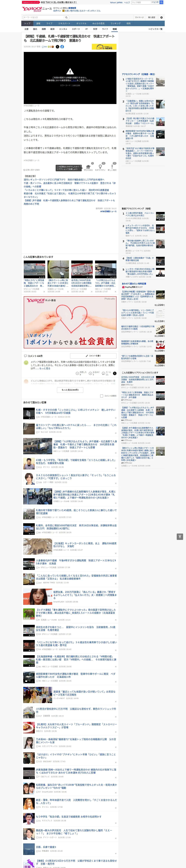The height and width of the screenshot is (868, 186).
Task: Click the HTB NEWS logo banner
Action: coord(104,47)
